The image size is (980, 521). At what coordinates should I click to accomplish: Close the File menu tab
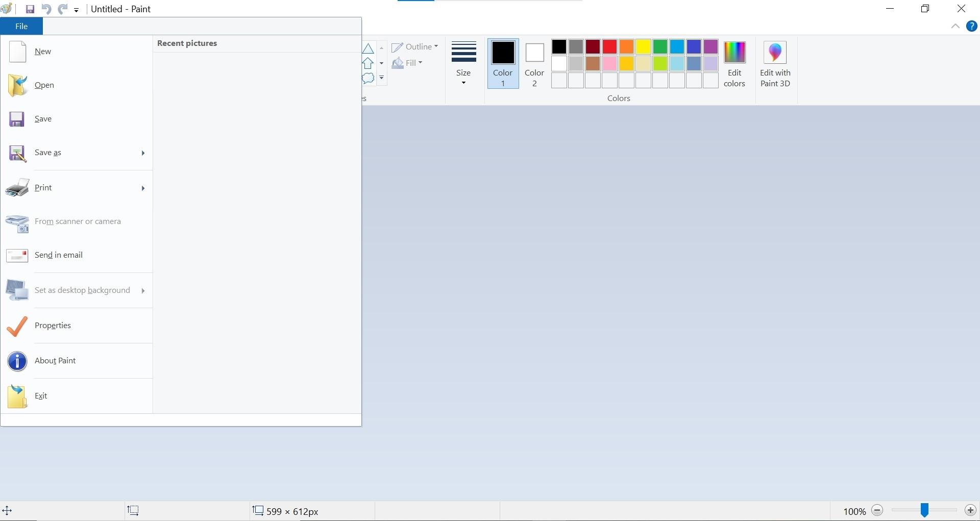[21, 26]
